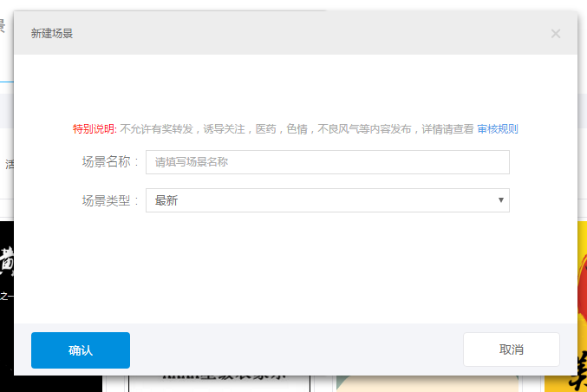Click the gray notice text about prohibited content
The height and width of the screenshot is (392, 587).
point(295,129)
